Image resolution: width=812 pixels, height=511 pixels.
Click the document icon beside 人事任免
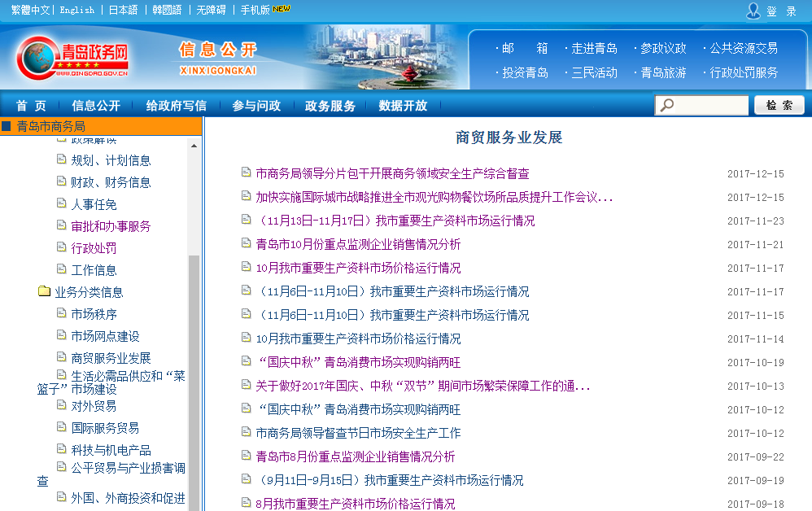click(x=61, y=203)
